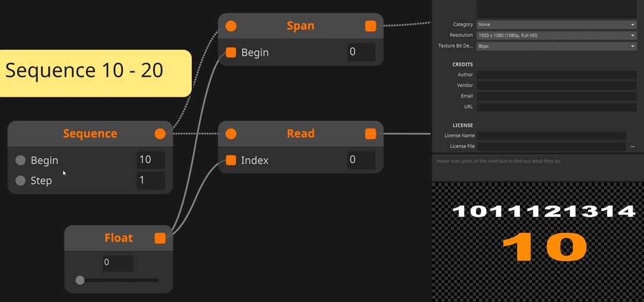
Task: Click the orange 10 in the preview
Action: coord(545,246)
